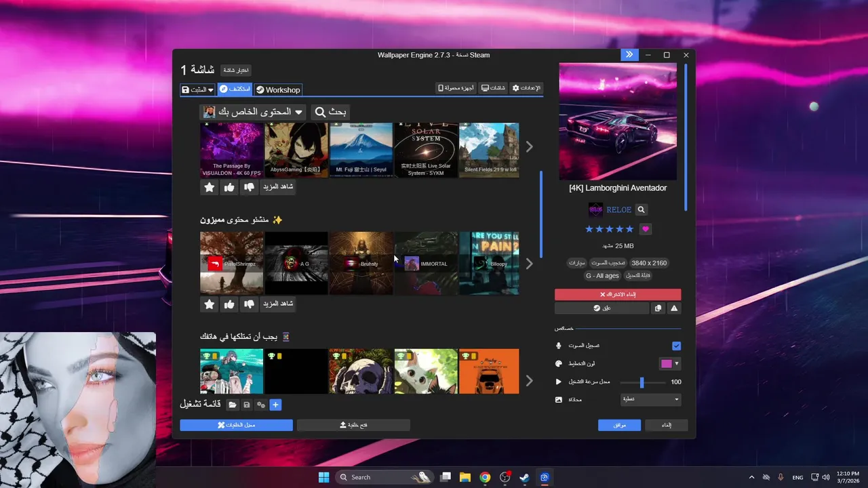Click the Windows Start button
The image size is (868, 488).
(x=323, y=477)
